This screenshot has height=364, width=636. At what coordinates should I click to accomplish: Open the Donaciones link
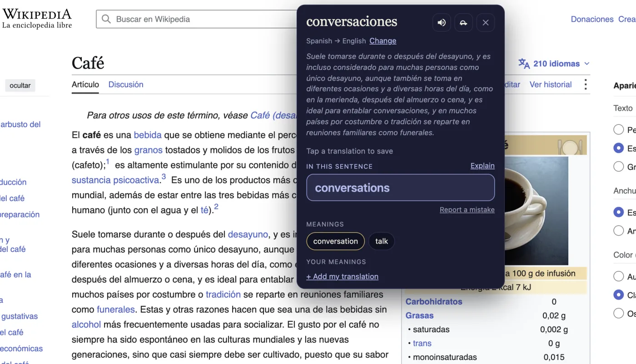[592, 19]
